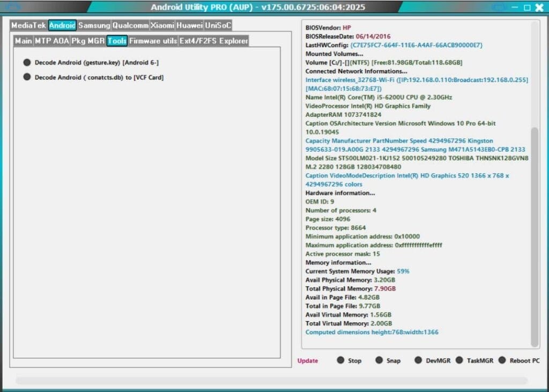Trigger the Reboot PC icon

[502, 360]
